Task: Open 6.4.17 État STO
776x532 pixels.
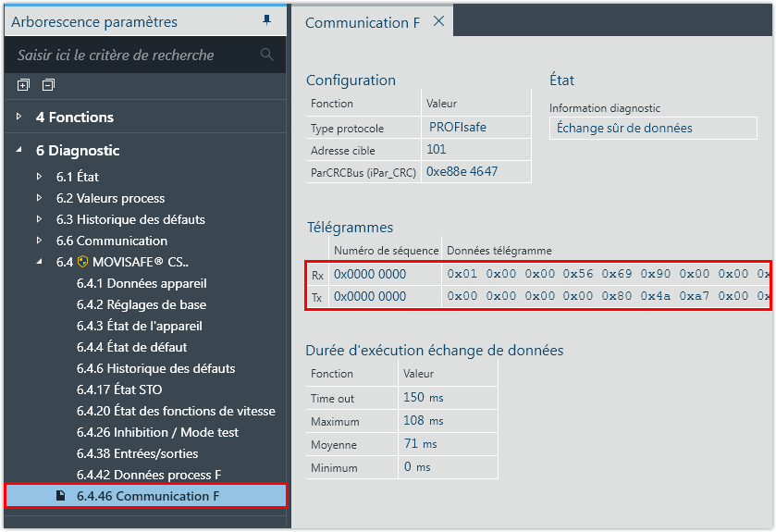Action: click(x=119, y=390)
